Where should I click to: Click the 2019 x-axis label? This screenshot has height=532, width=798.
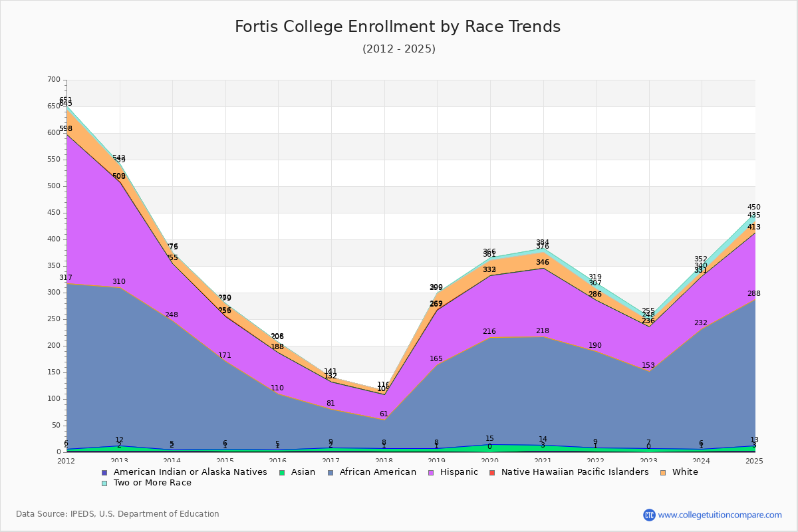tap(437, 461)
